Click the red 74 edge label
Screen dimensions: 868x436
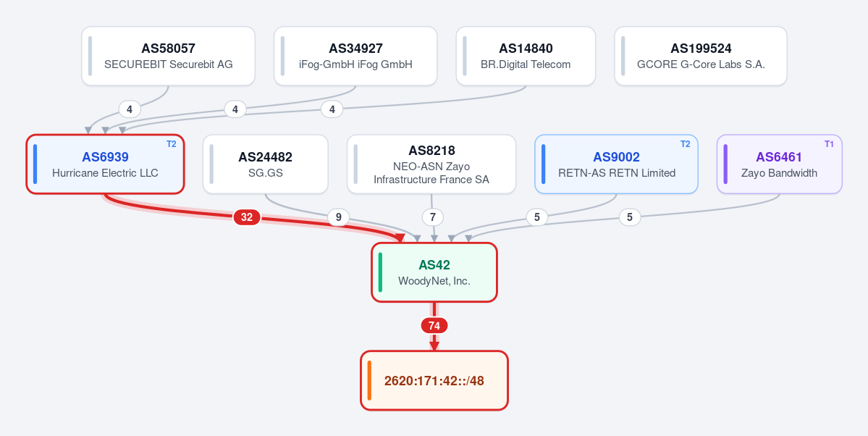coord(434,326)
